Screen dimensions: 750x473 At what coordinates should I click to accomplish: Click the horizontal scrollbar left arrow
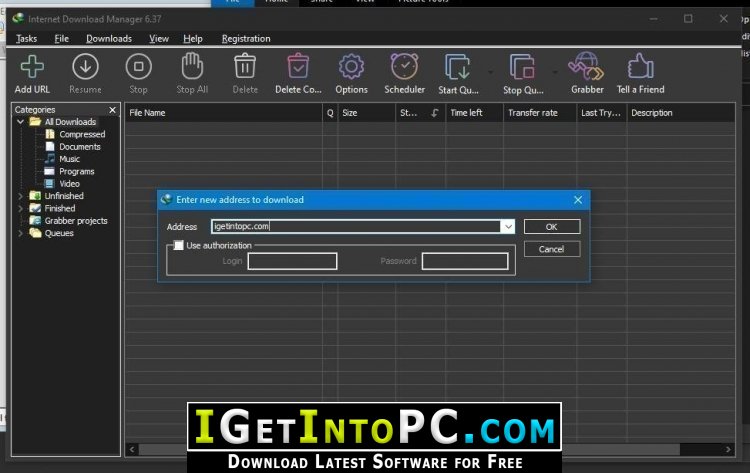[x=132, y=449]
